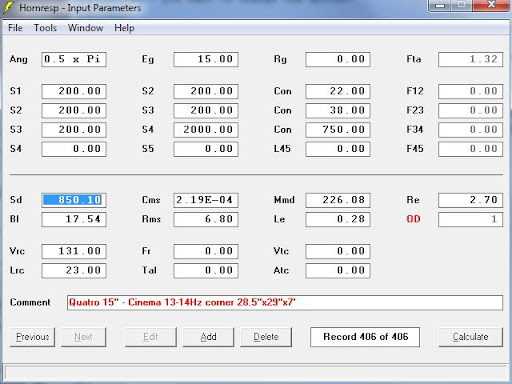This screenshot has height=384, width=512.
Task: Open the Help menu
Action: point(124,28)
